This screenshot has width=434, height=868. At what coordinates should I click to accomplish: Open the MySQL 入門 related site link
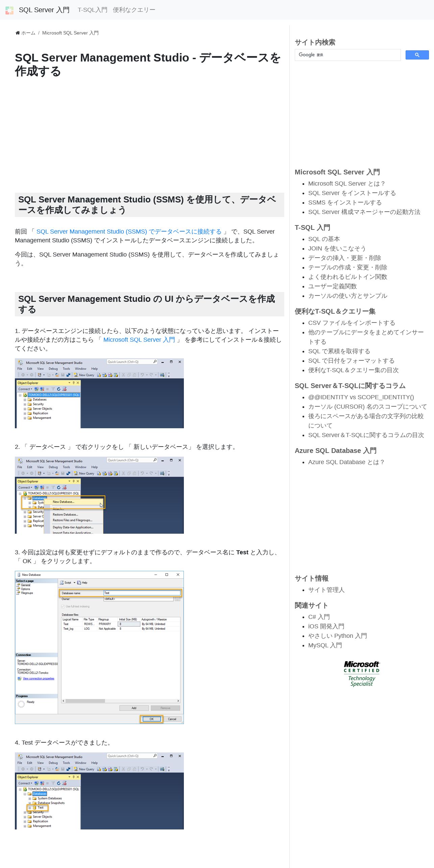pos(325,645)
